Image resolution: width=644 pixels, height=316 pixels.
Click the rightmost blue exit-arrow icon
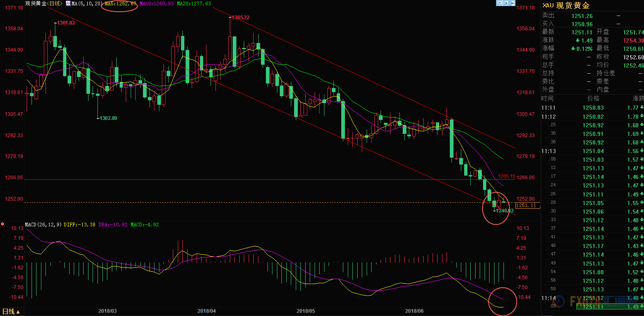pyautogui.click(x=512, y=3)
